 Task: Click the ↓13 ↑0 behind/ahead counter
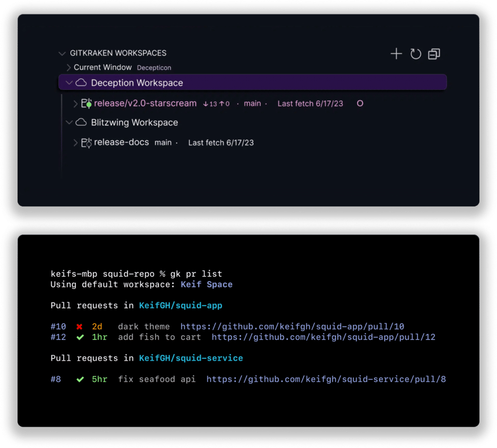(x=216, y=104)
